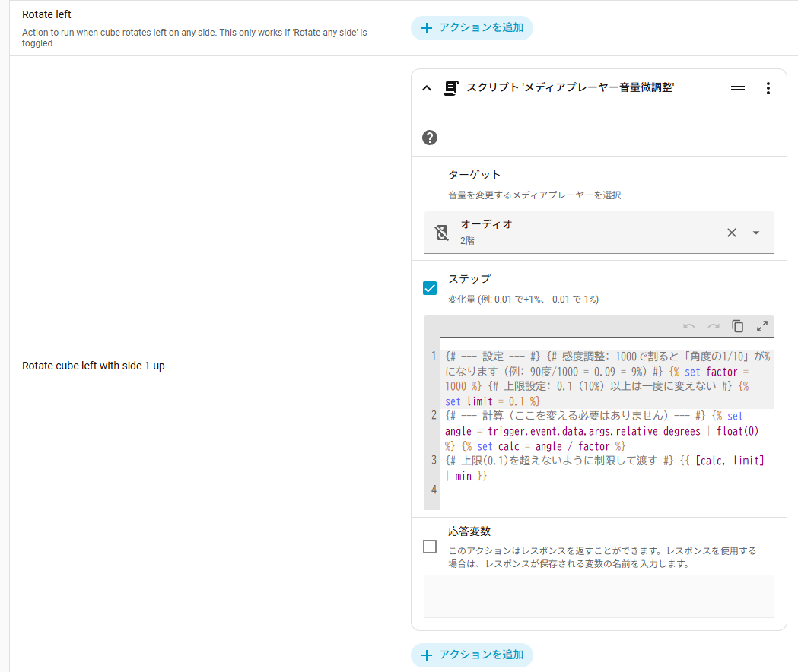
Task: Uncheck the ステップ checkbox
Action: [x=430, y=288]
